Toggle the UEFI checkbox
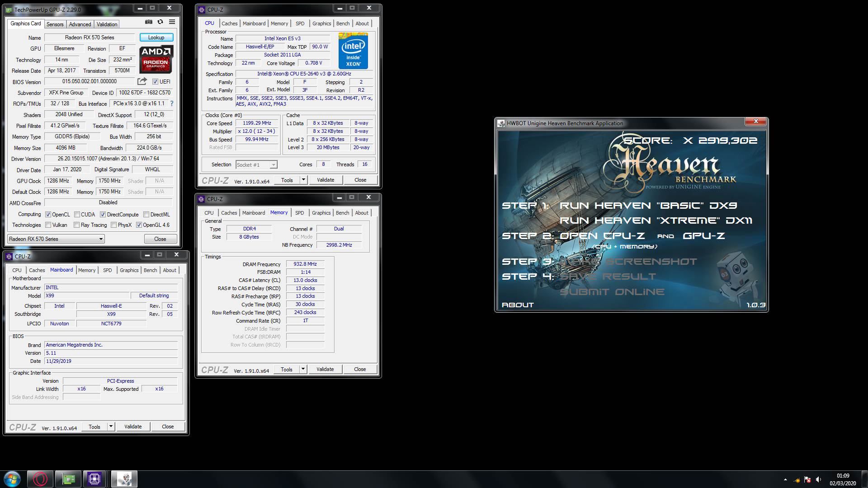868x488 pixels. (155, 82)
